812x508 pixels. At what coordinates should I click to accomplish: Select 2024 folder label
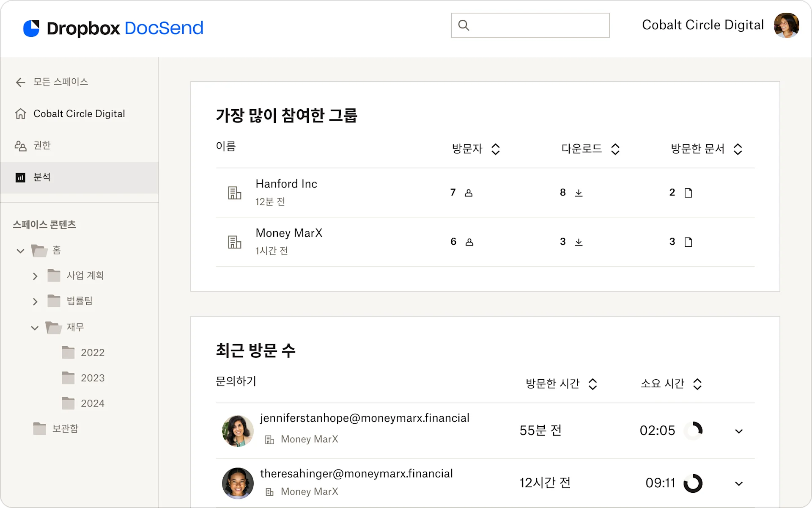click(93, 403)
